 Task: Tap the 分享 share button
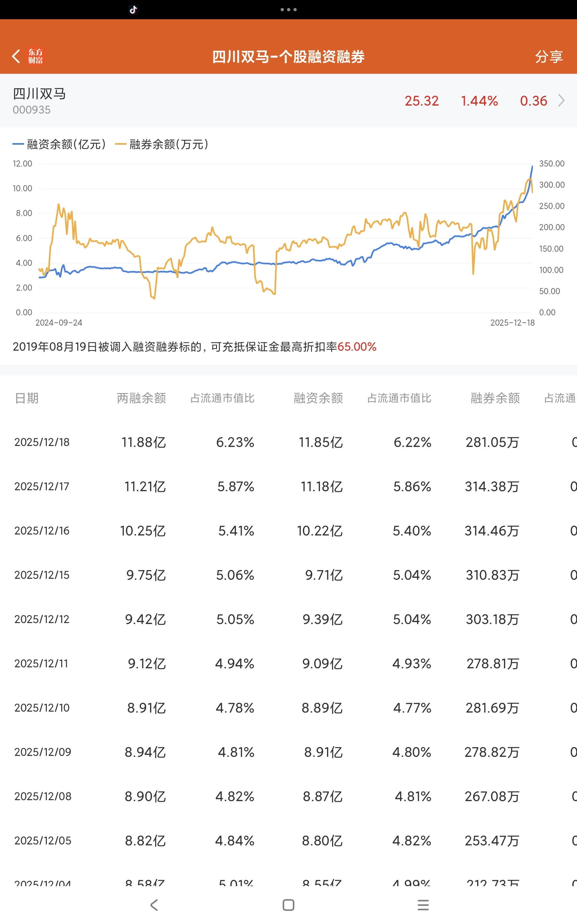click(x=548, y=56)
